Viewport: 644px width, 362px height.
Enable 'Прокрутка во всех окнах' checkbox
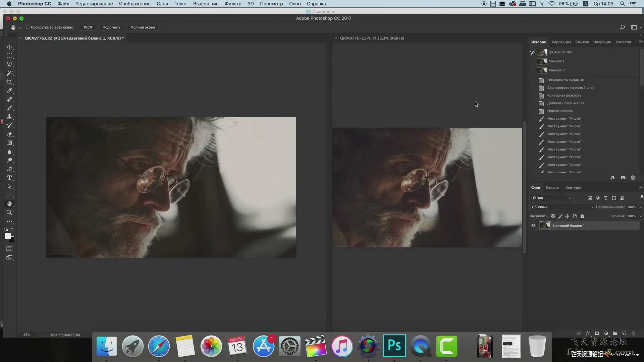tap(28, 27)
